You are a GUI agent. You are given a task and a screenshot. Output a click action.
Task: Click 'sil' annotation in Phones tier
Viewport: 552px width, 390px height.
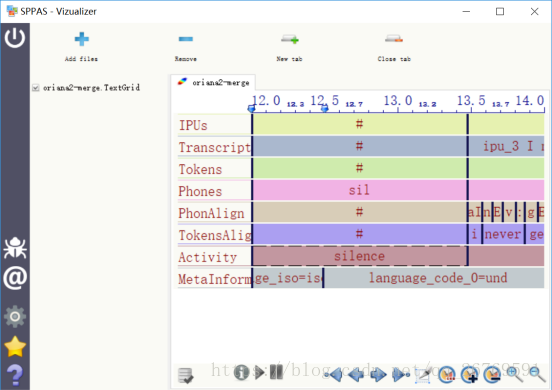(x=359, y=190)
